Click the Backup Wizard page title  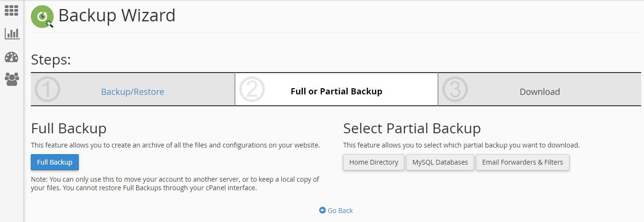pyautogui.click(x=117, y=16)
